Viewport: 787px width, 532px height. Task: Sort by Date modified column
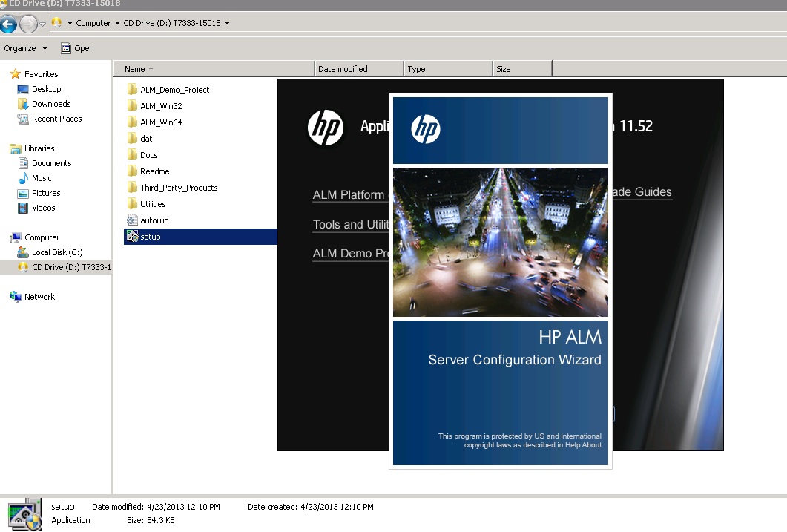click(359, 69)
